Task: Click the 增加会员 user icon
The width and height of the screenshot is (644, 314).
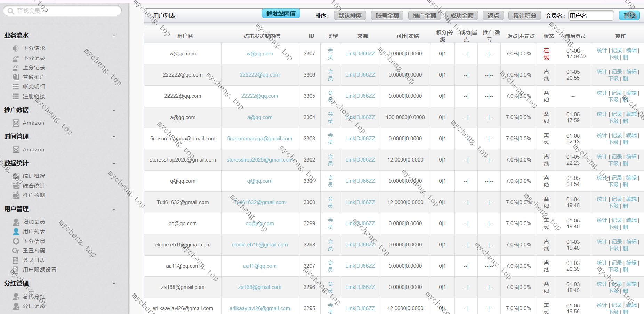Action: (16, 222)
